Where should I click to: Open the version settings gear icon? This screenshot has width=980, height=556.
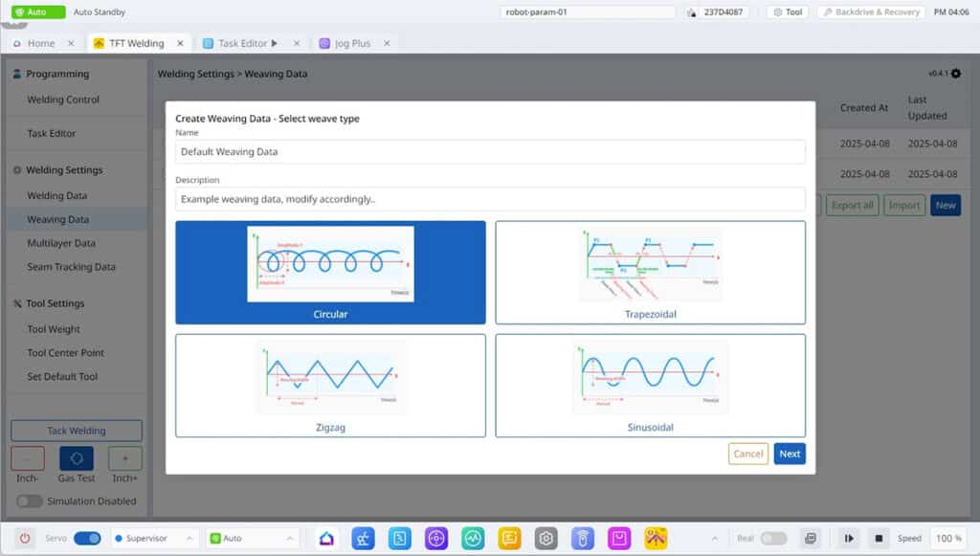956,74
